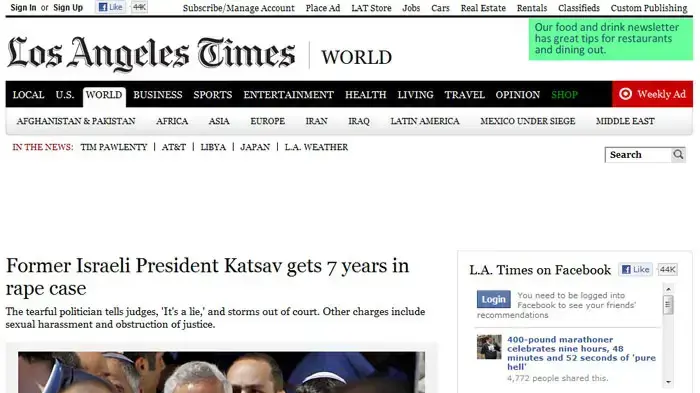This screenshot has width=700, height=393.
Task: Click 44K like count in top bar
Action: click(x=139, y=7)
